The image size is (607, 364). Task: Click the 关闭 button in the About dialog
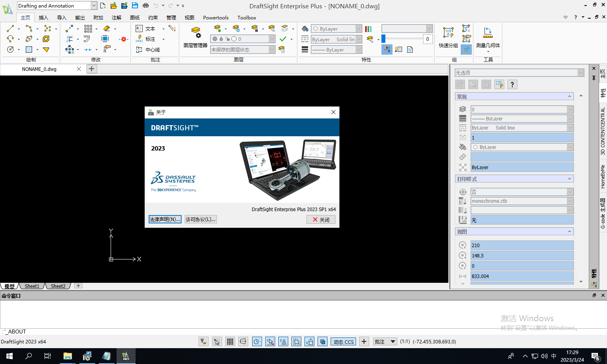coord(321,219)
